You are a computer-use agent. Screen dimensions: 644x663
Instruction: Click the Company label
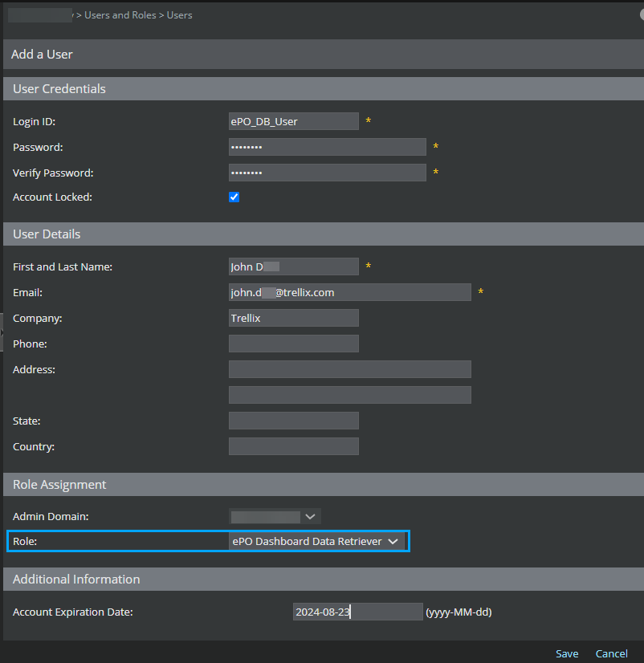coord(38,319)
